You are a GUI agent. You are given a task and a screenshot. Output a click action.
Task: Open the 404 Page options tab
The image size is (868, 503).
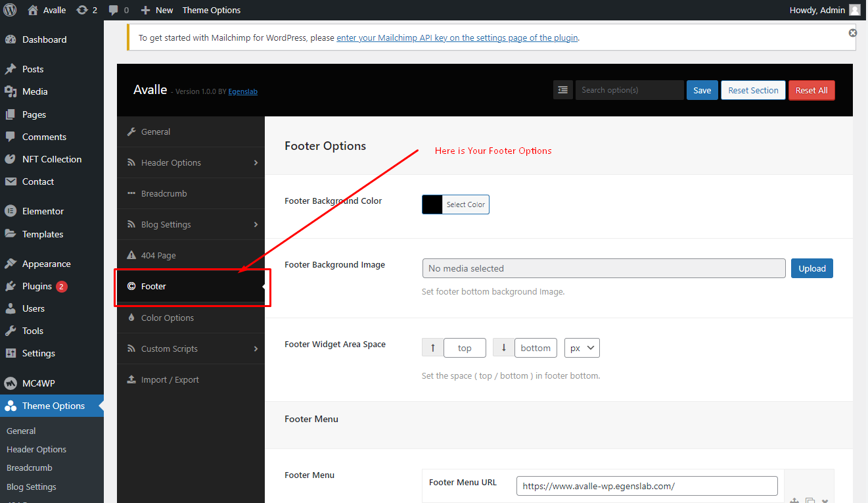pyautogui.click(x=191, y=255)
